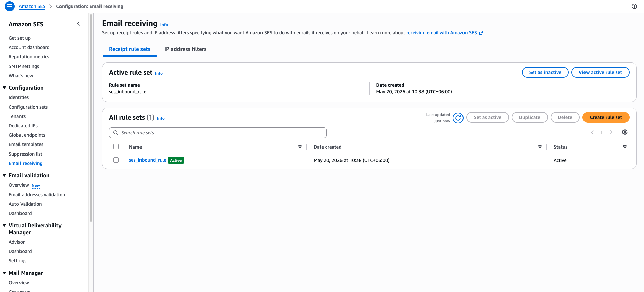Select the ses_inbound_rule row checkbox
The width and height of the screenshot is (644, 292).
116,160
